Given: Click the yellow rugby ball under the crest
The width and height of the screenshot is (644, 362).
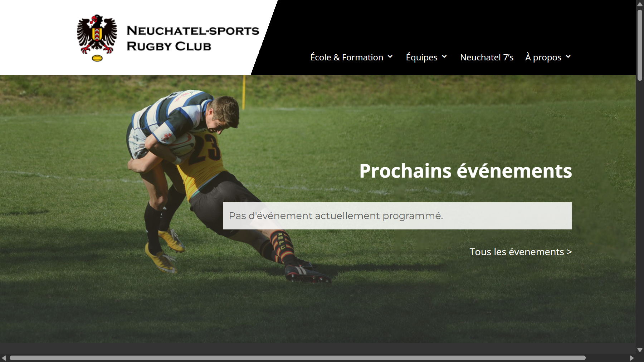Looking at the screenshot, I should [97, 58].
